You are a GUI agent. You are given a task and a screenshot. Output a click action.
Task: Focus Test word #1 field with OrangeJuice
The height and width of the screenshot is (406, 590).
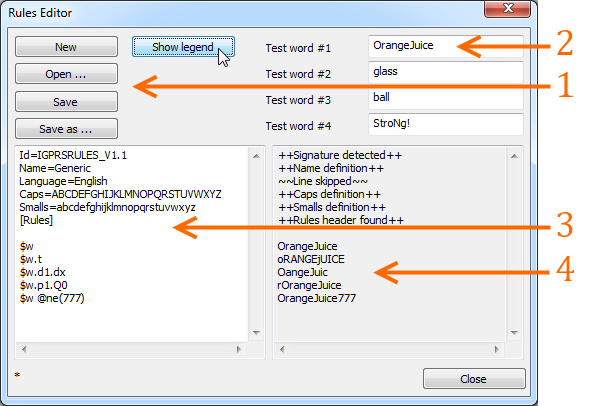446,46
